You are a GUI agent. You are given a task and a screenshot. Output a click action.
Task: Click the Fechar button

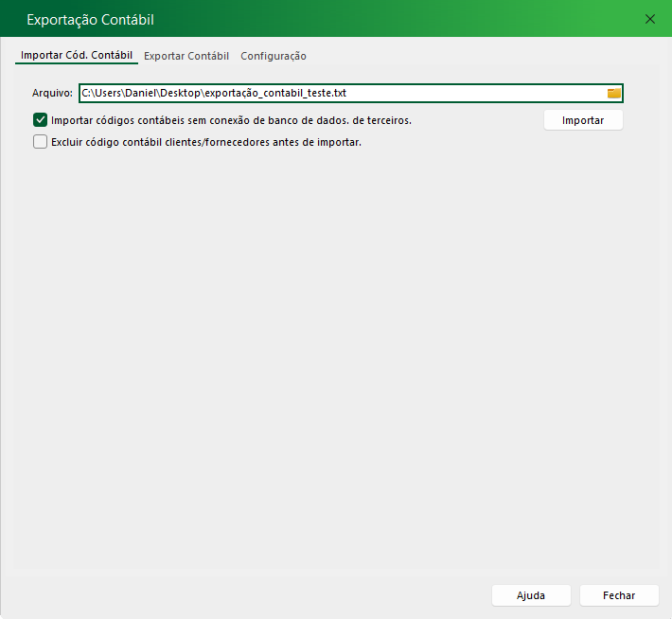619,595
